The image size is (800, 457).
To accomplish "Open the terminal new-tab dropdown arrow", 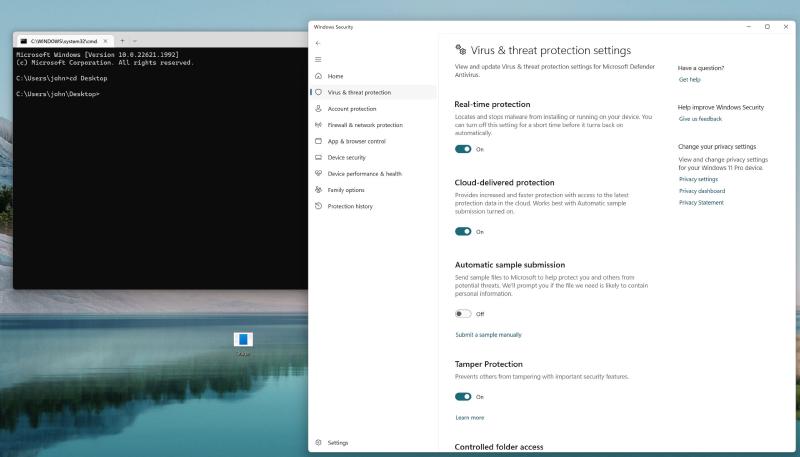I will pos(135,41).
